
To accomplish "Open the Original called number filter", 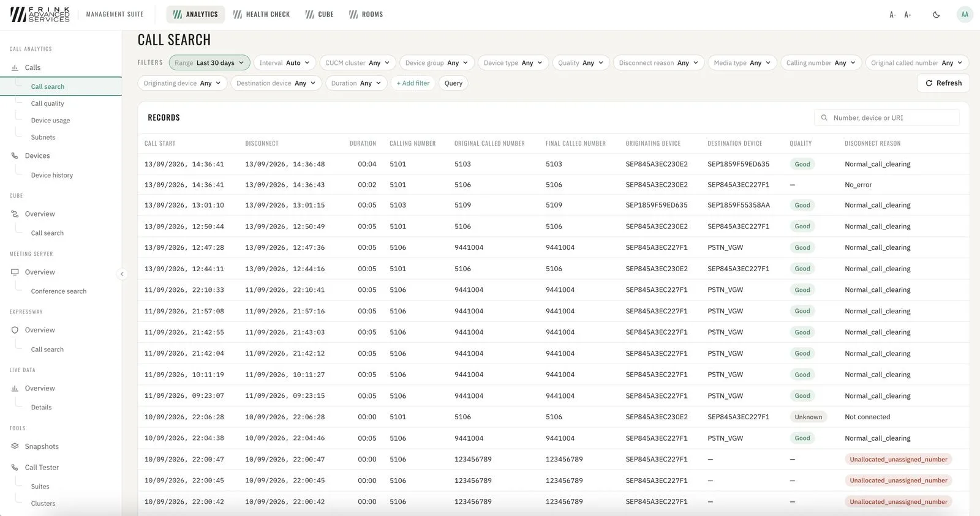I will click(x=917, y=62).
